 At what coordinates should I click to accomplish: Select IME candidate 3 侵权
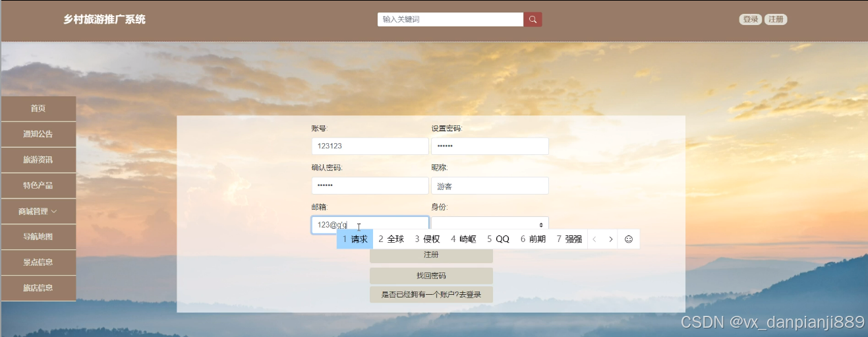(427, 239)
